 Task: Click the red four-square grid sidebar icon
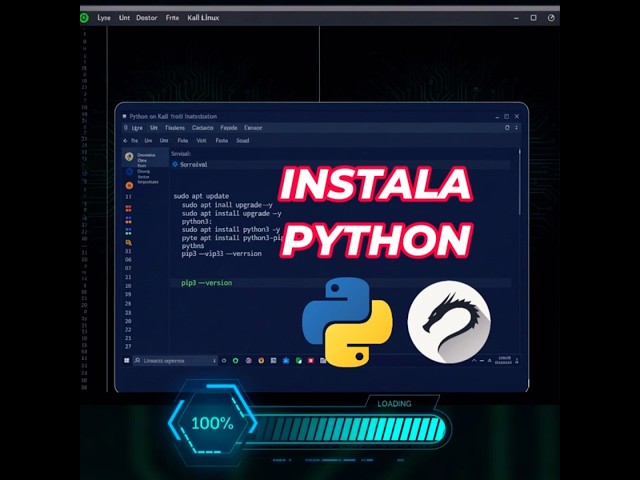coord(128,209)
